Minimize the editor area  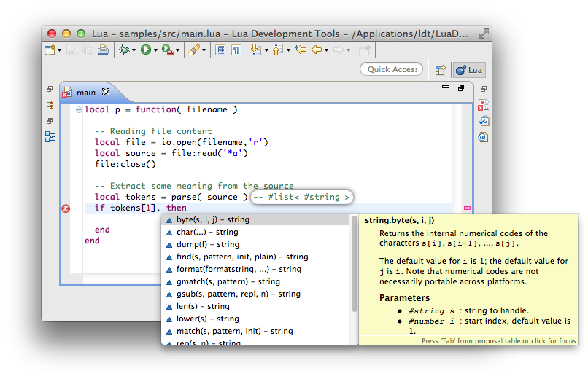tap(446, 87)
